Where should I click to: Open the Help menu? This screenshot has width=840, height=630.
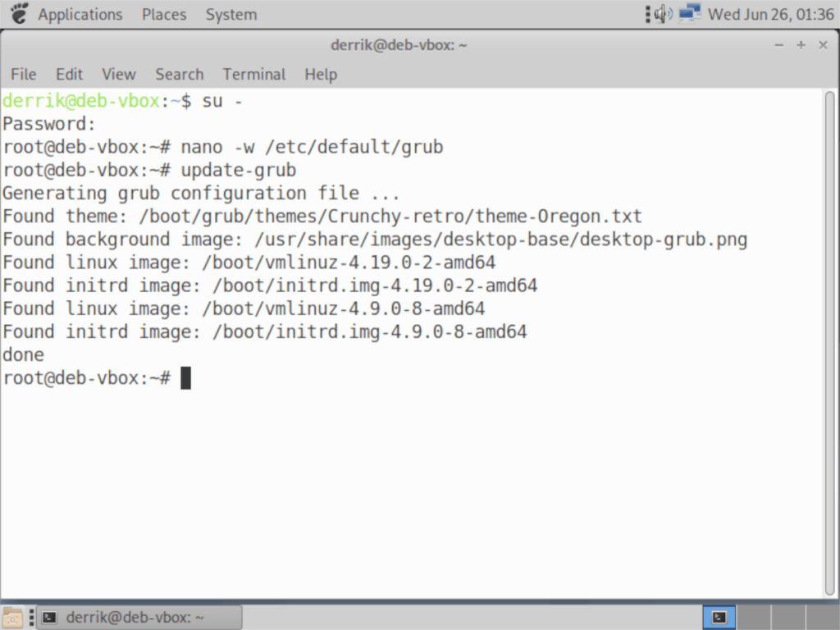pyautogui.click(x=320, y=74)
